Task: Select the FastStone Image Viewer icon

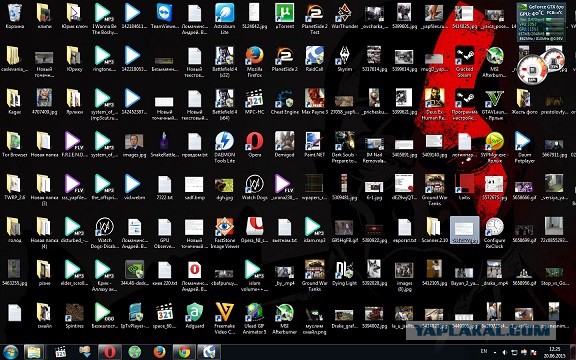Action: (224, 233)
